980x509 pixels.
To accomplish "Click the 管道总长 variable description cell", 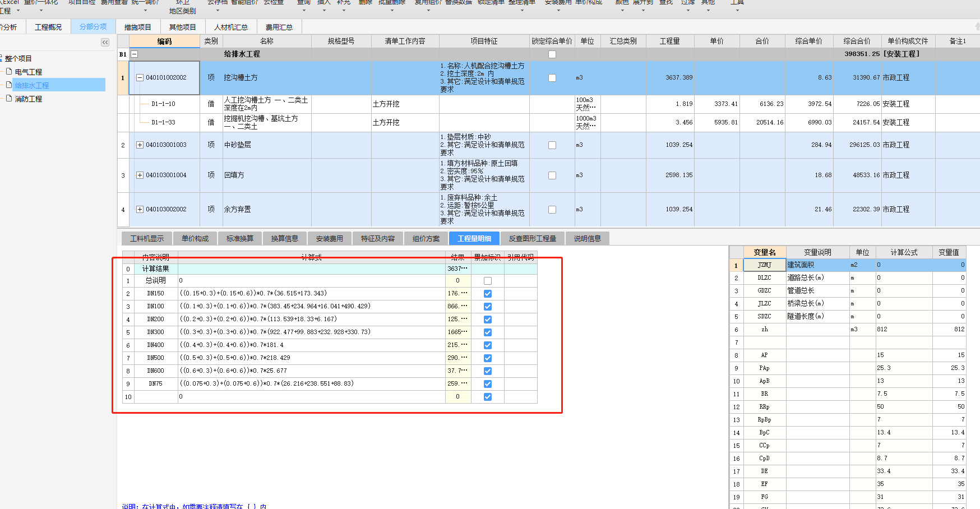I will 817,290.
